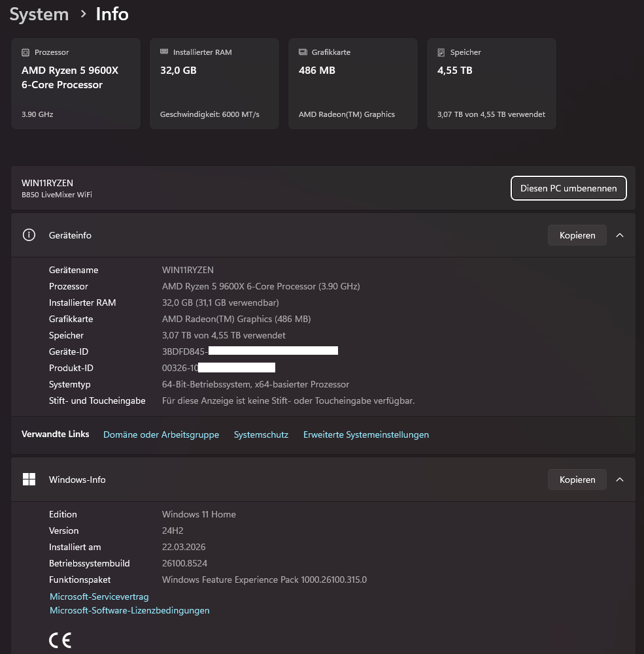The width and height of the screenshot is (644, 654).
Task: Select Windows Feature Experience Pack 1000.26100.315.0
Action: (264, 580)
